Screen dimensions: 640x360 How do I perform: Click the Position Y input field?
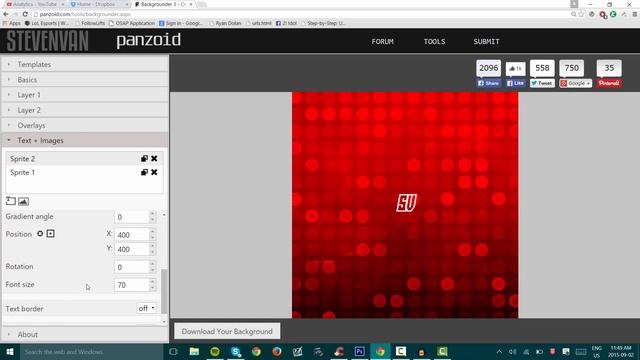(131, 249)
